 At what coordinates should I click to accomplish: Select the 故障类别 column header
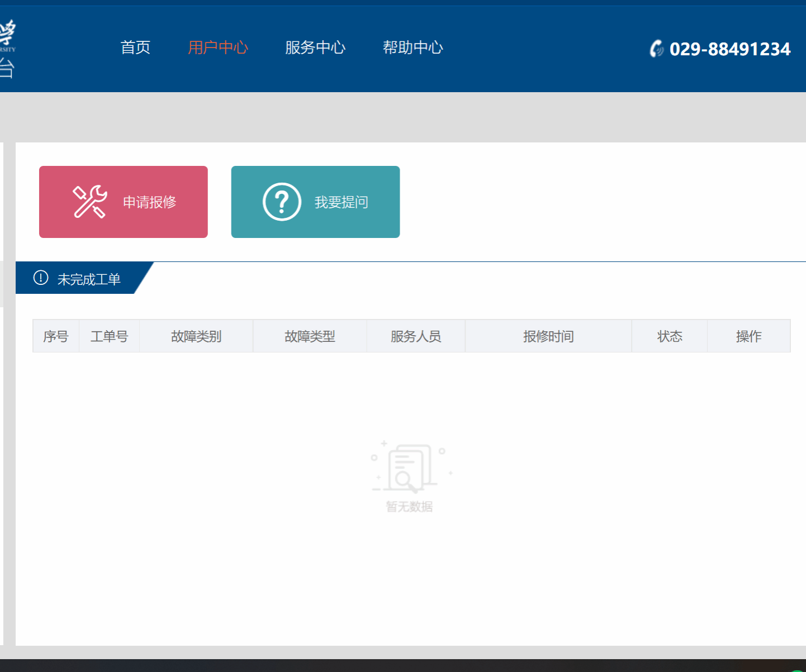(196, 336)
